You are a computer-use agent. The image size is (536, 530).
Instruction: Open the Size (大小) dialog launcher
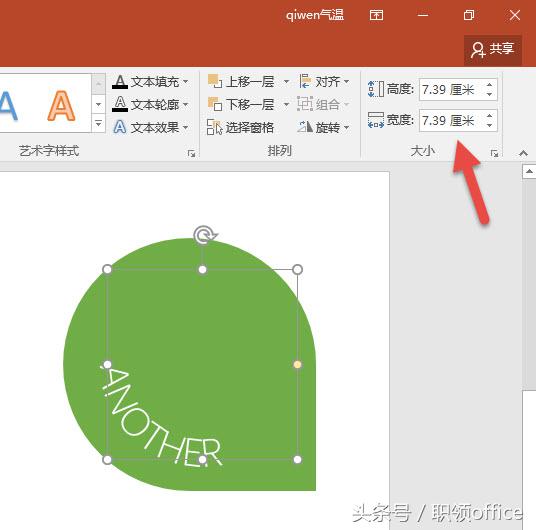pyautogui.click(x=494, y=154)
